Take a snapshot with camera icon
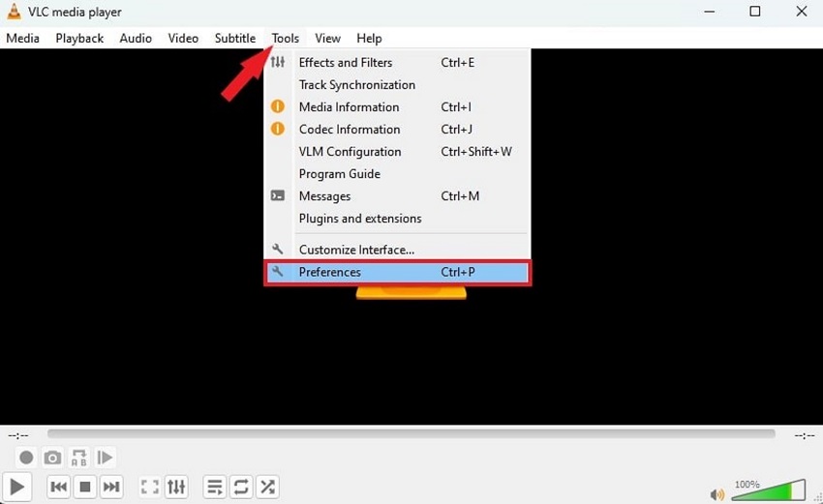 pos(52,458)
